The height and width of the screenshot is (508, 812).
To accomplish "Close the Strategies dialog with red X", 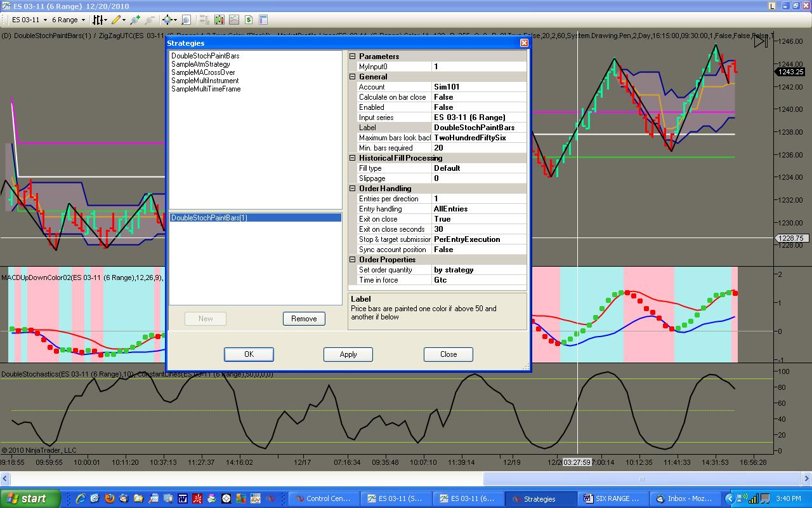I will (524, 43).
